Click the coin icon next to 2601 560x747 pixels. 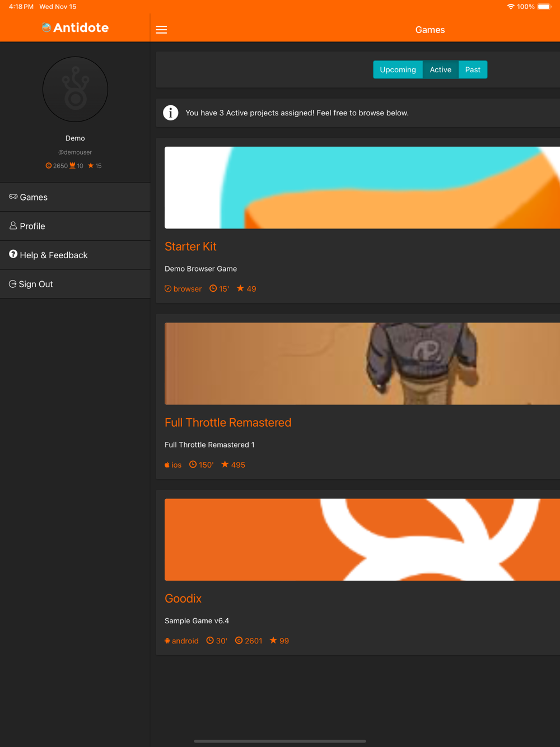[239, 641]
